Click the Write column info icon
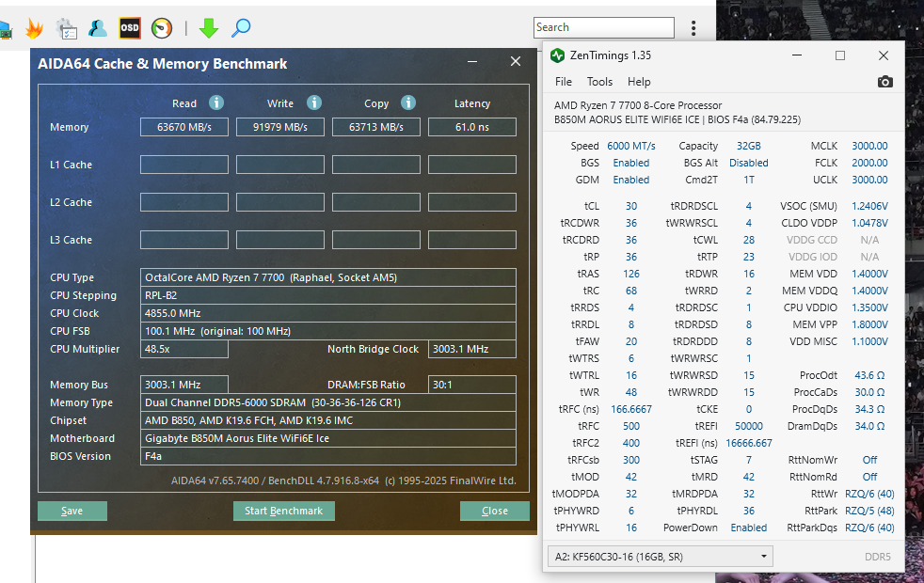This screenshot has height=583, width=924. 314,103
